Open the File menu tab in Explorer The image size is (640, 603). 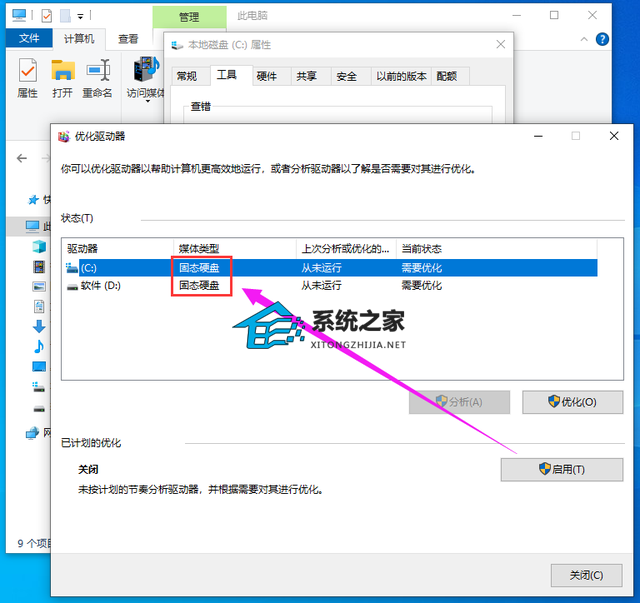[29, 38]
